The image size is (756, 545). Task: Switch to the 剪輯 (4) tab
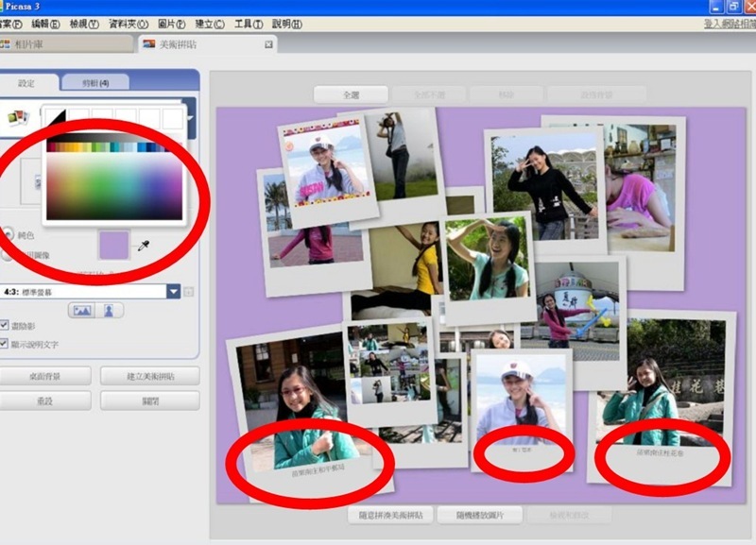tap(94, 83)
